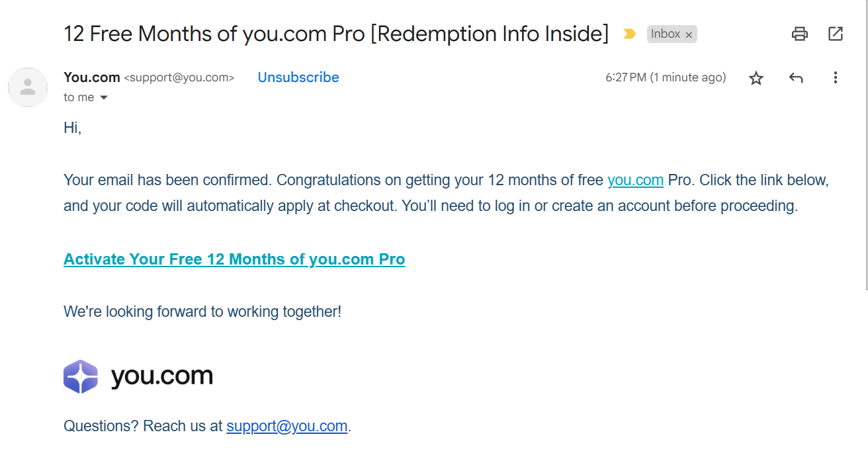Open the you.com link in the body text

635,180
